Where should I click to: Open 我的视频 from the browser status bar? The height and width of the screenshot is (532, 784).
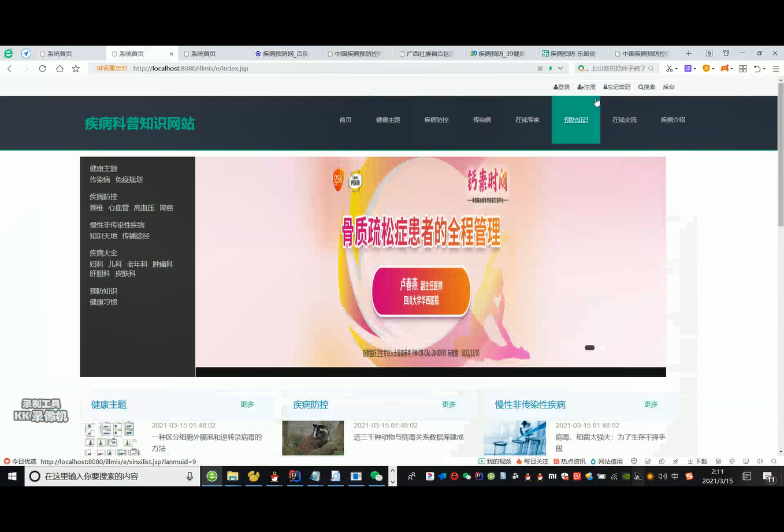coord(494,461)
